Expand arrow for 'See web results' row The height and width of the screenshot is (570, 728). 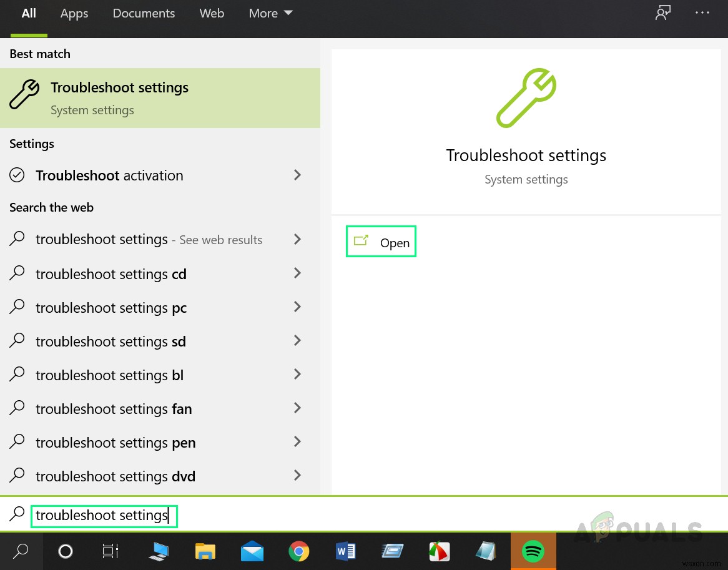[298, 239]
